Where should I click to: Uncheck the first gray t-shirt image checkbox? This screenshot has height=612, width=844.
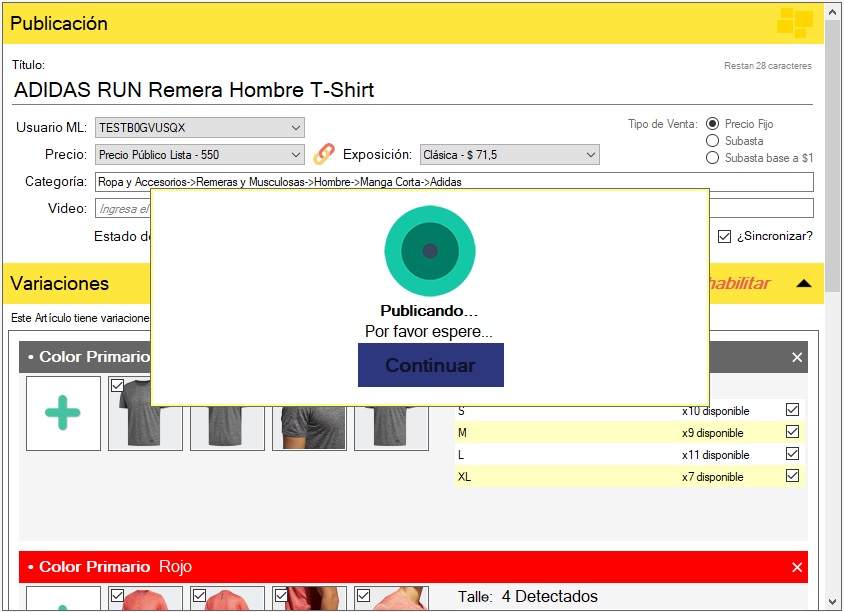(117, 385)
